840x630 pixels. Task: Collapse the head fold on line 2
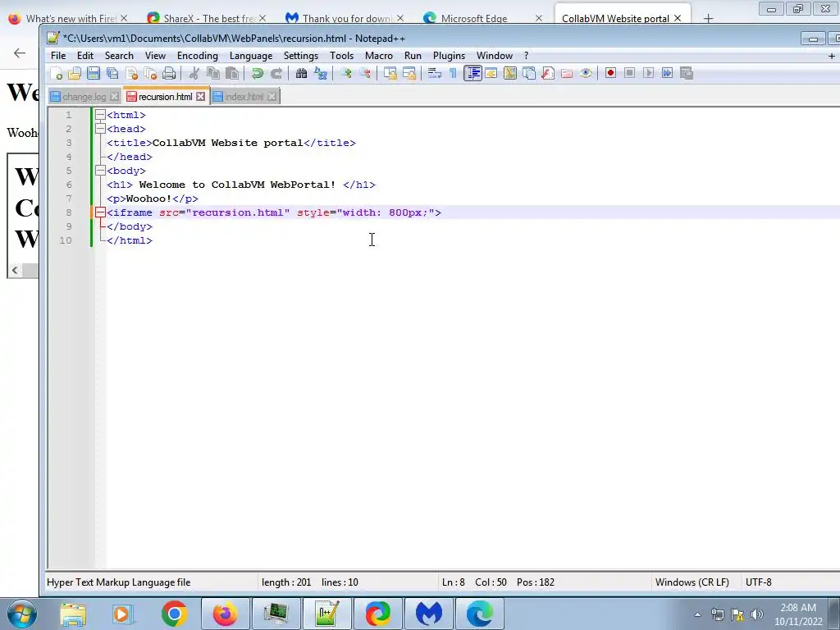[100, 129]
